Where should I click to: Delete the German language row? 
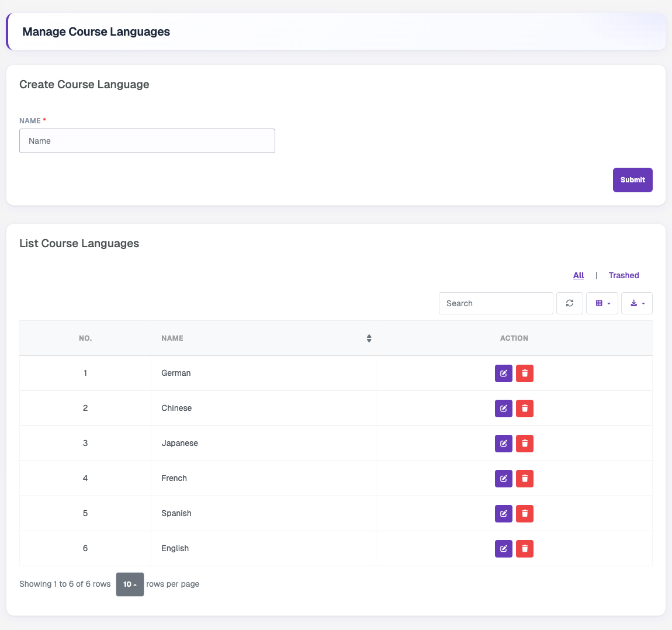tap(525, 373)
